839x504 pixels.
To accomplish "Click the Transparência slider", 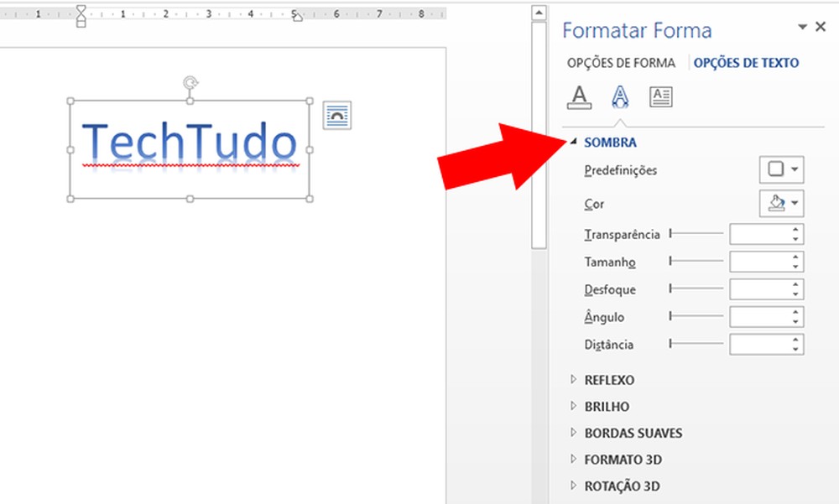I will click(x=696, y=233).
